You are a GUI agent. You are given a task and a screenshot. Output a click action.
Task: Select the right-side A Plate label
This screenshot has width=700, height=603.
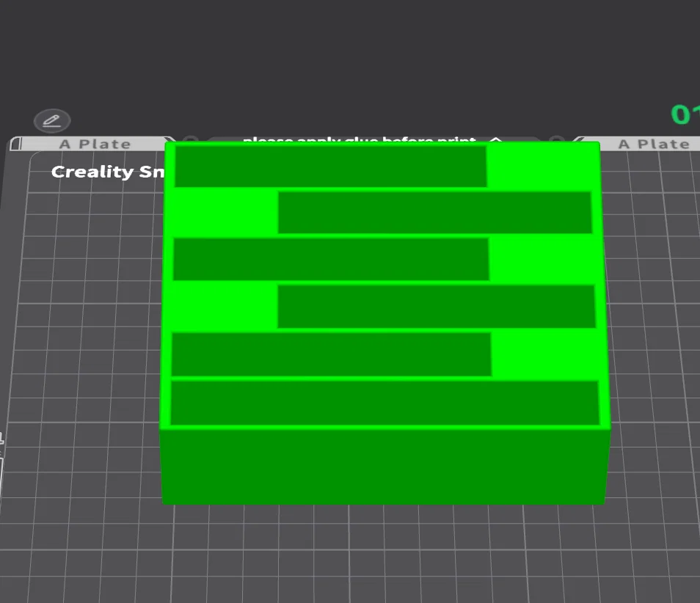pos(654,145)
